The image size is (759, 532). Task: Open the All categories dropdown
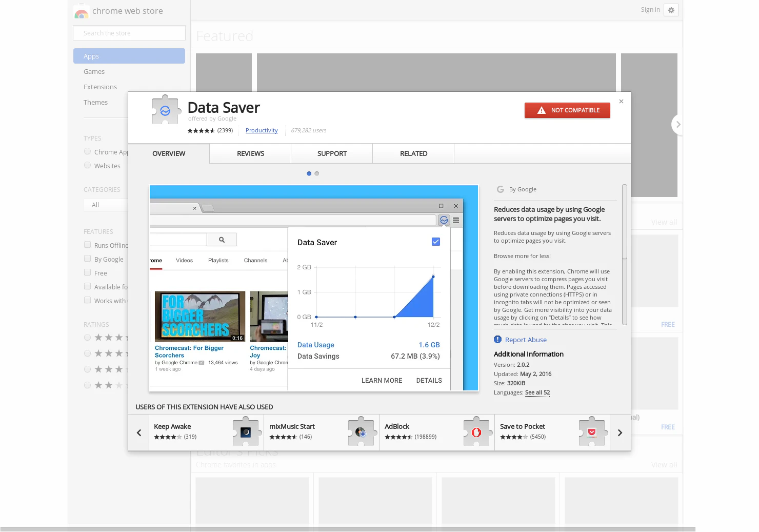106,205
